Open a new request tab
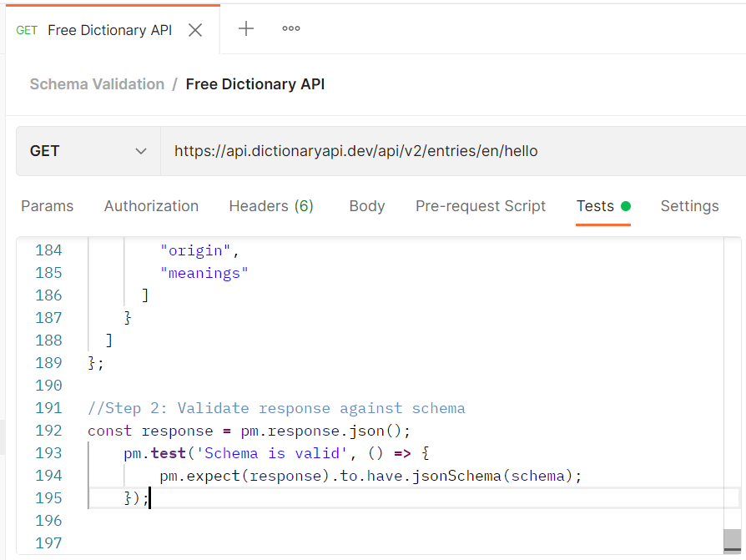 pyautogui.click(x=246, y=29)
